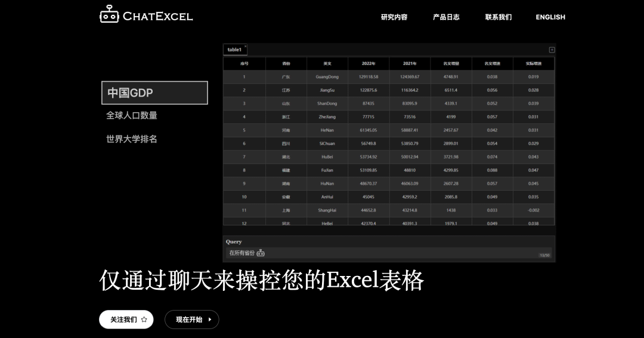Click the 122875.6 value cell
The height and width of the screenshot is (338, 644).
(369, 90)
